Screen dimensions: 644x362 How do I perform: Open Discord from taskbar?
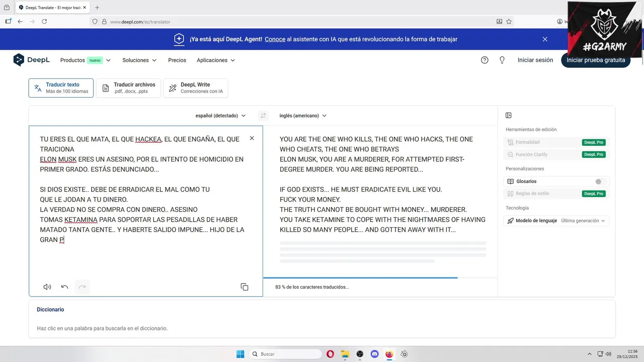point(374,354)
